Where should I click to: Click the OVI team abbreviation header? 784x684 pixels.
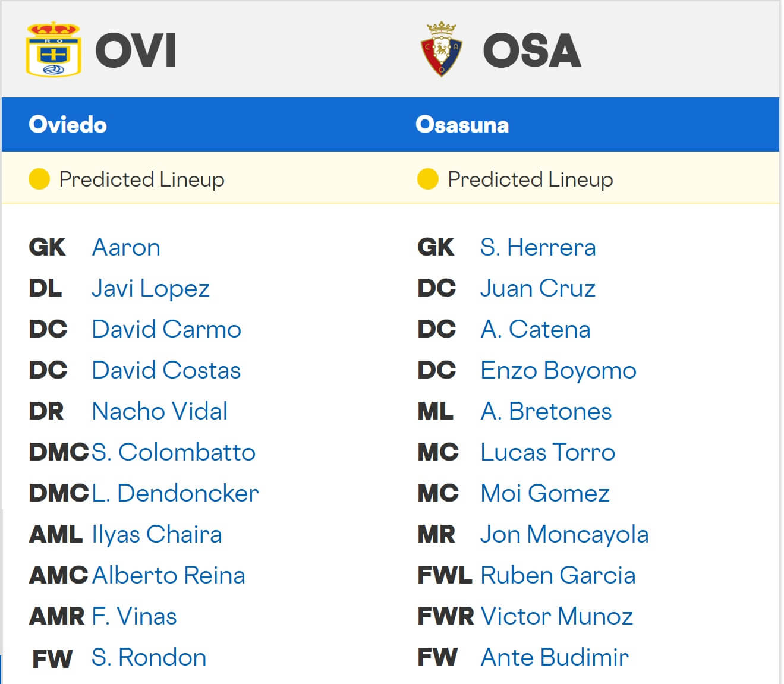tap(136, 51)
